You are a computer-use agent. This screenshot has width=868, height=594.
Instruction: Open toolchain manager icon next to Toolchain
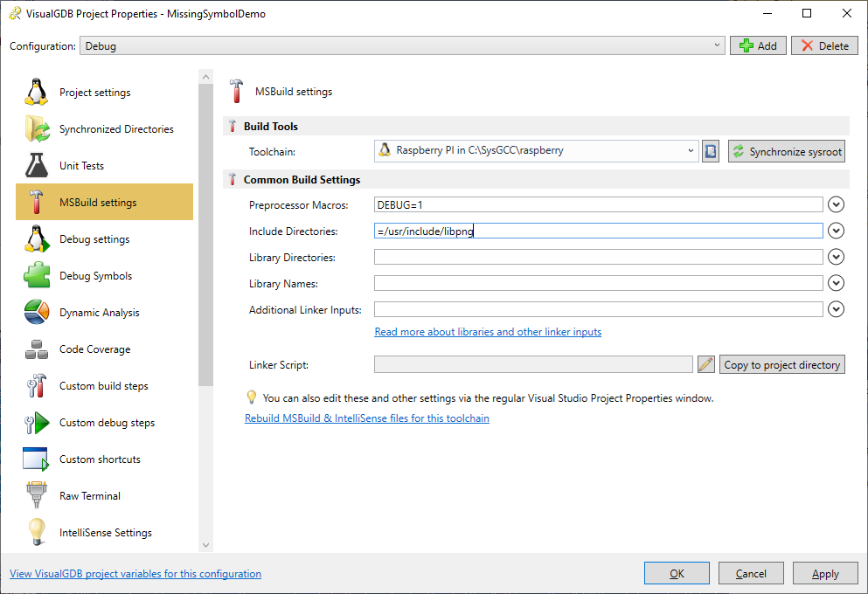pyautogui.click(x=711, y=151)
